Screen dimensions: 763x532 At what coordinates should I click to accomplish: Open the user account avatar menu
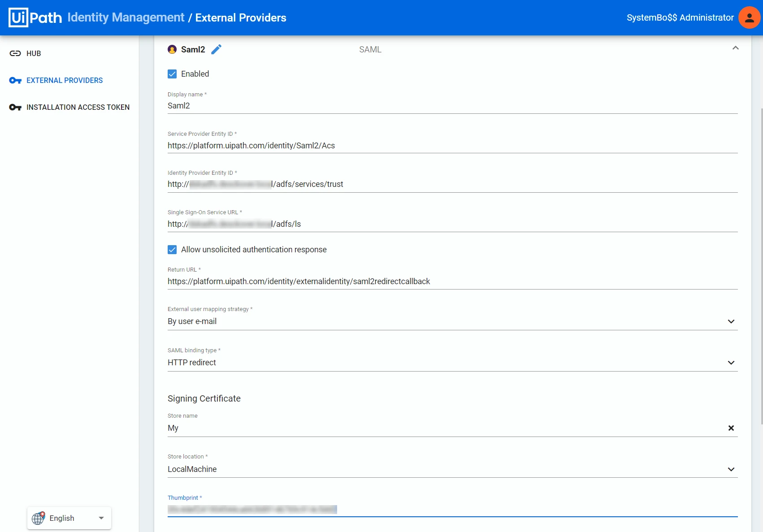[x=749, y=17]
